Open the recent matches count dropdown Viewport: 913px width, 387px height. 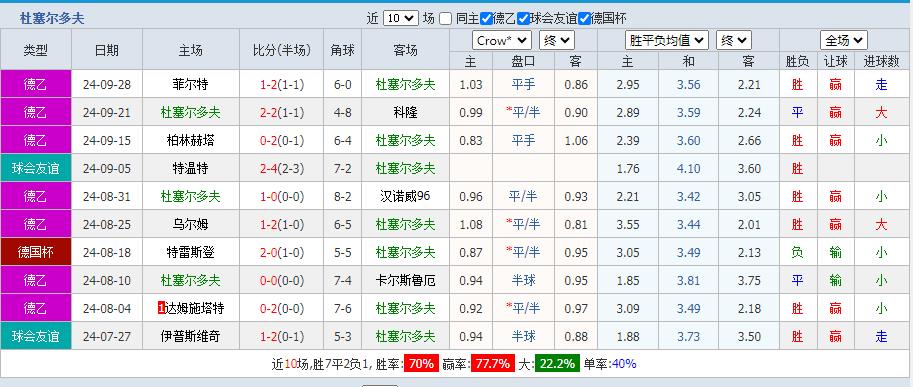tap(401, 18)
